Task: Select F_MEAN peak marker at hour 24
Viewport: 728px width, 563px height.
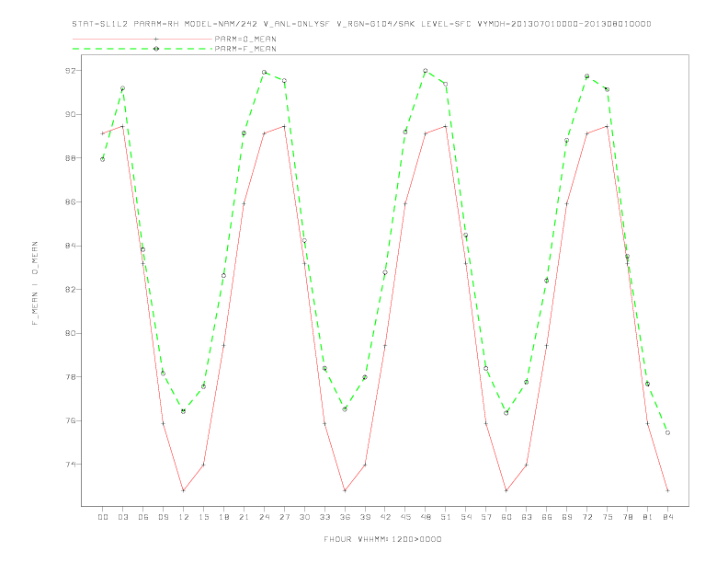Action: click(264, 73)
